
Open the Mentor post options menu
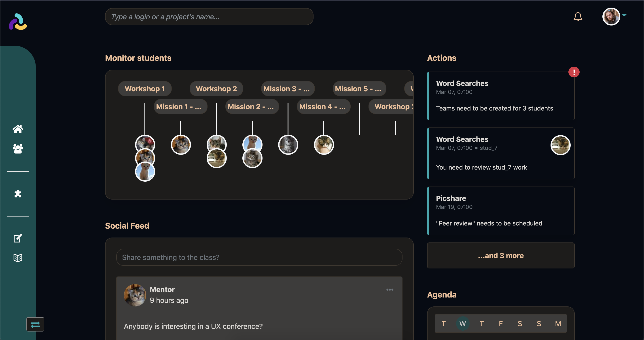coord(390,289)
